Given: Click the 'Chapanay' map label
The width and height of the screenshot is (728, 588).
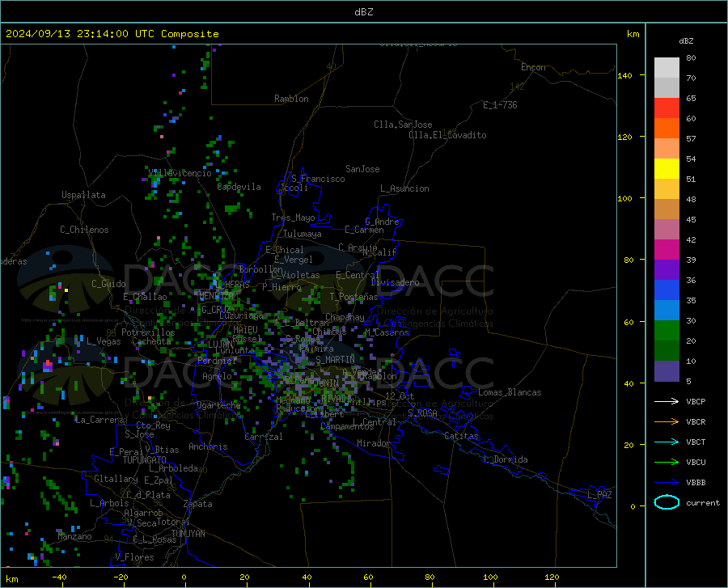Looking at the screenshot, I should [x=345, y=317].
